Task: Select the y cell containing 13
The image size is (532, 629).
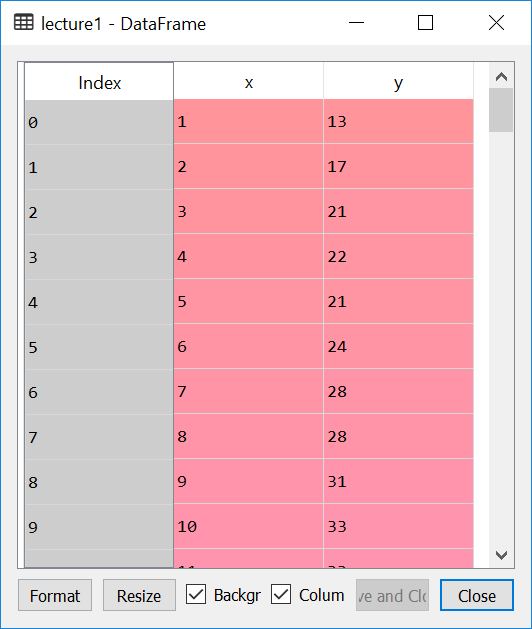Action: 398,122
